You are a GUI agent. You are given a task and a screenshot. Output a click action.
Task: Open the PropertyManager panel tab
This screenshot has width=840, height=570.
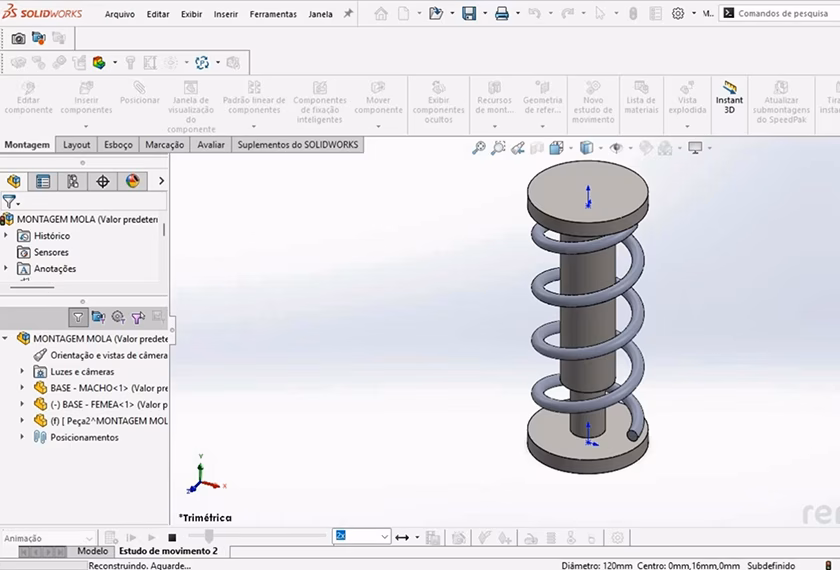tap(43, 181)
